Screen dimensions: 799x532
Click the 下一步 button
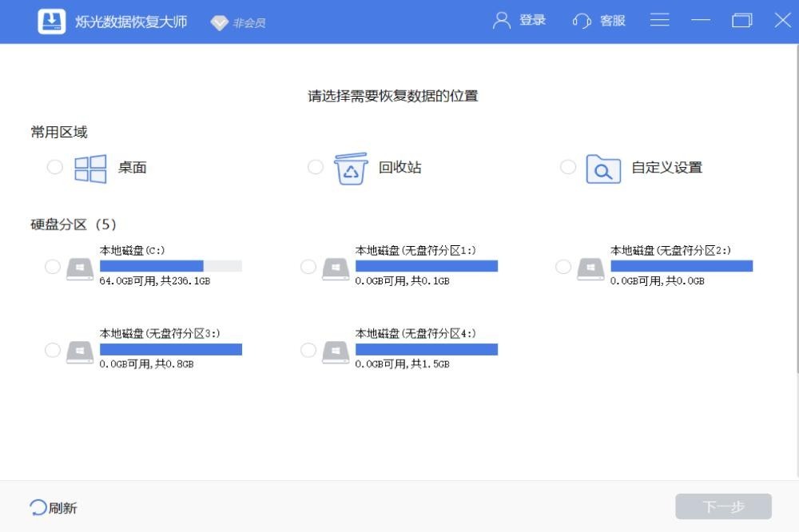click(x=723, y=506)
